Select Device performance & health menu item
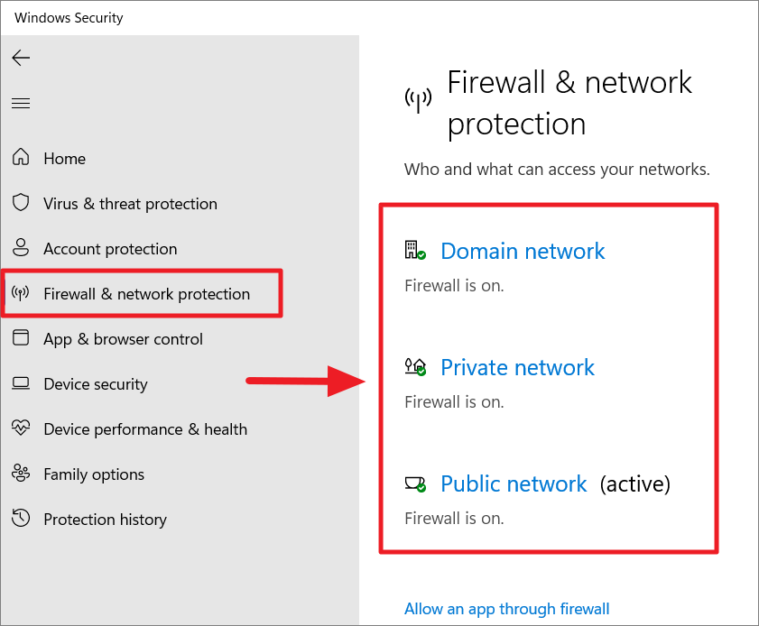759x626 pixels. (145, 429)
